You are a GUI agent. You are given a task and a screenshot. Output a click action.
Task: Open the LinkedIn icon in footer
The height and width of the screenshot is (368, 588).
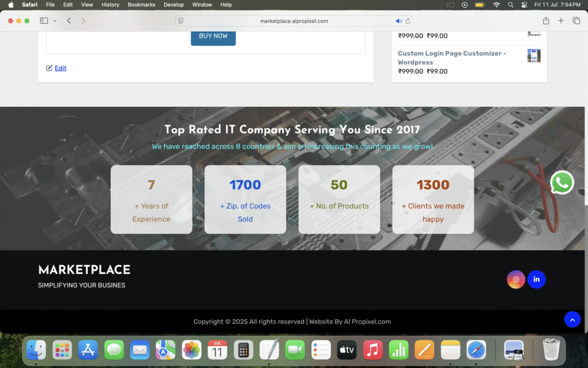pyautogui.click(x=536, y=279)
